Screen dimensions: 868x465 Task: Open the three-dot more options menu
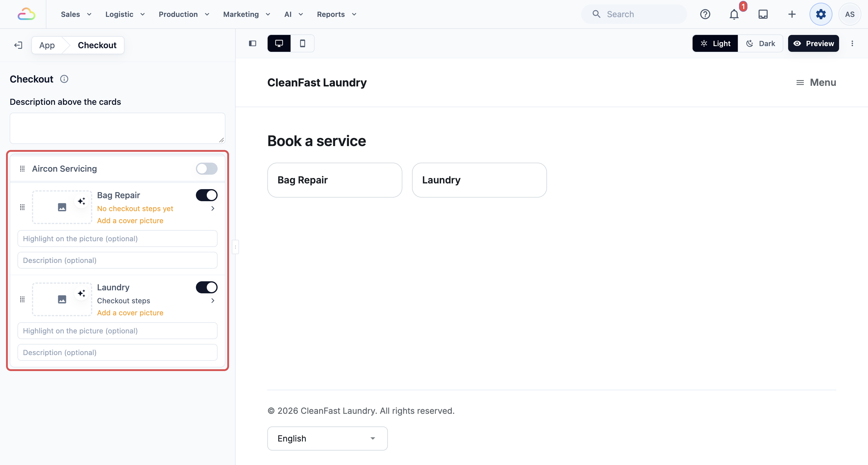pyautogui.click(x=852, y=43)
